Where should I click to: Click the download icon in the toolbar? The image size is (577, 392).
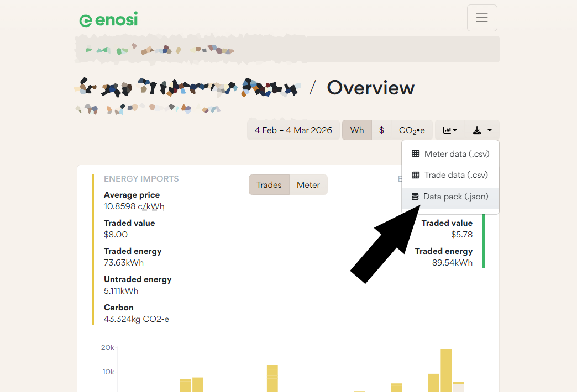click(477, 130)
